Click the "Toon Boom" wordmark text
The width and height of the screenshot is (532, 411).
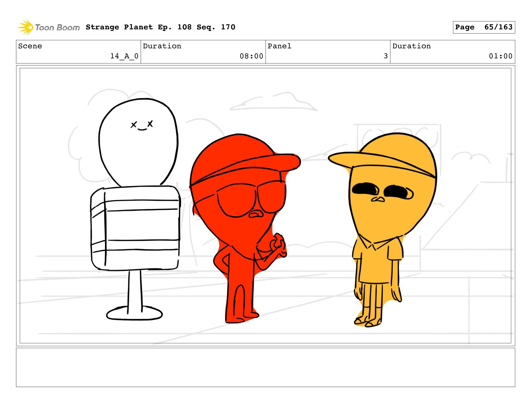pyautogui.click(x=57, y=28)
